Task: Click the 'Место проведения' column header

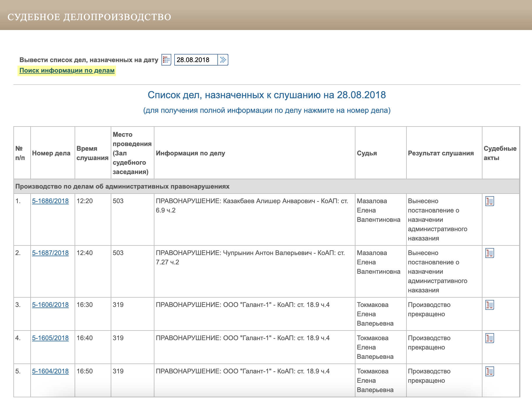Action: [132, 153]
